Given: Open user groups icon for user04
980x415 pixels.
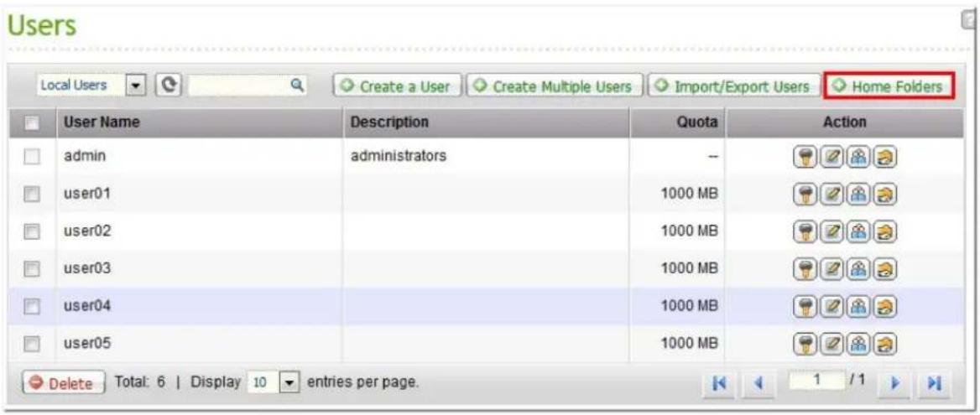Looking at the screenshot, I should 857,306.
